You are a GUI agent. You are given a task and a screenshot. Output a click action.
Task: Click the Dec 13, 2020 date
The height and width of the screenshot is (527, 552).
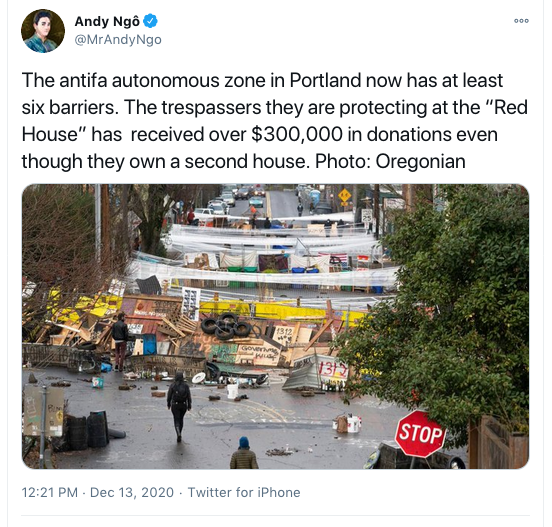point(132,492)
